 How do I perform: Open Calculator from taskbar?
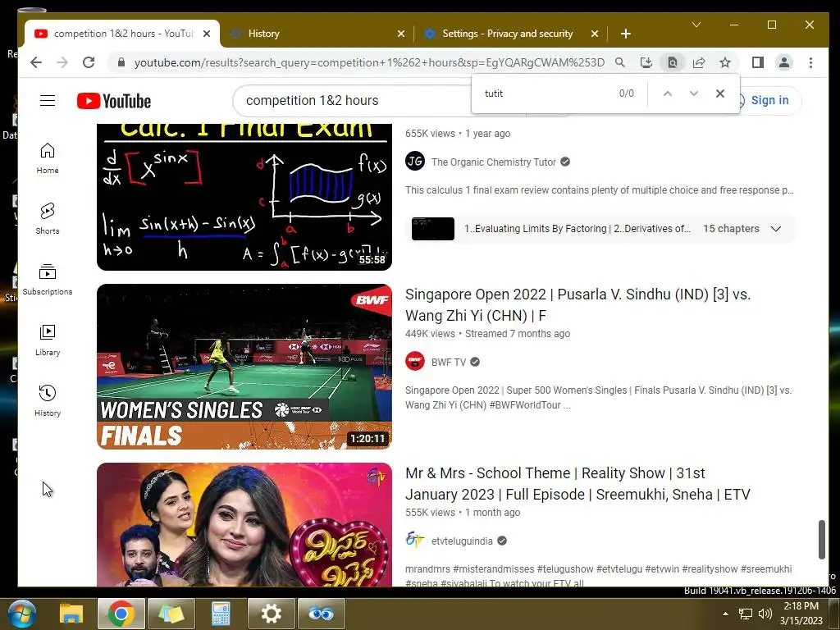click(x=221, y=614)
